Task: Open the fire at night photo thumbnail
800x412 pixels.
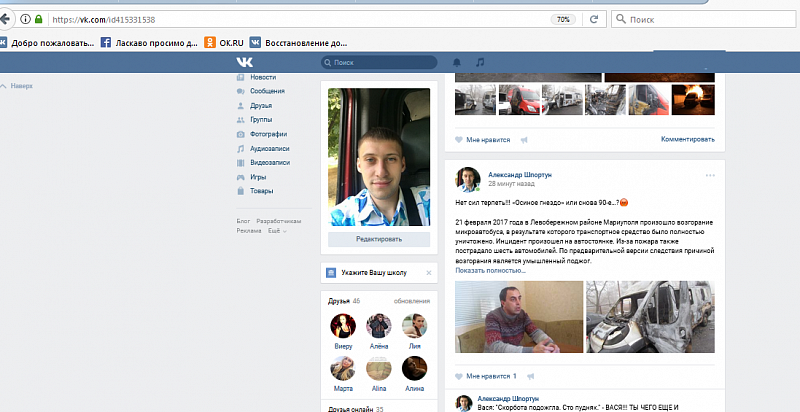Action: (x=693, y=99)
